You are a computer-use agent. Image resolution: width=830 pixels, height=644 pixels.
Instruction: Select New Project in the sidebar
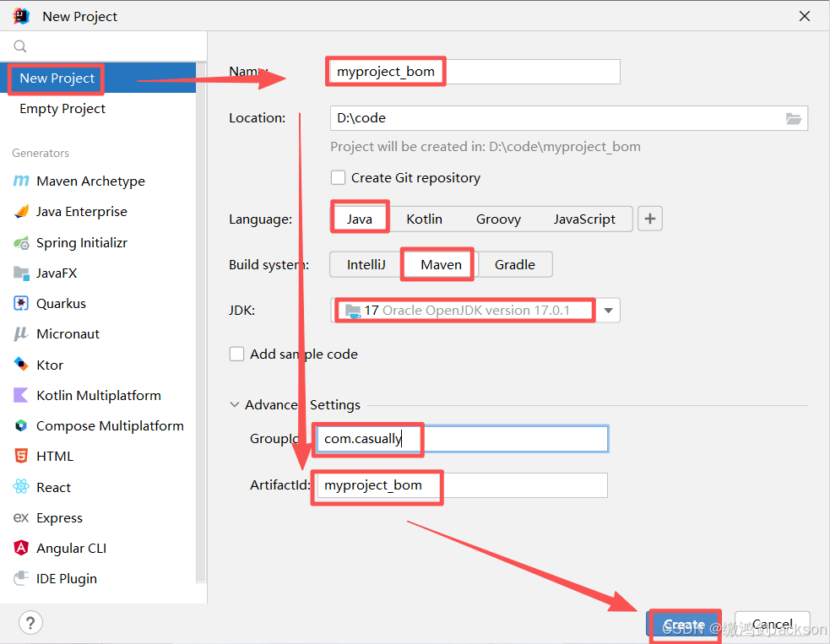98,78
